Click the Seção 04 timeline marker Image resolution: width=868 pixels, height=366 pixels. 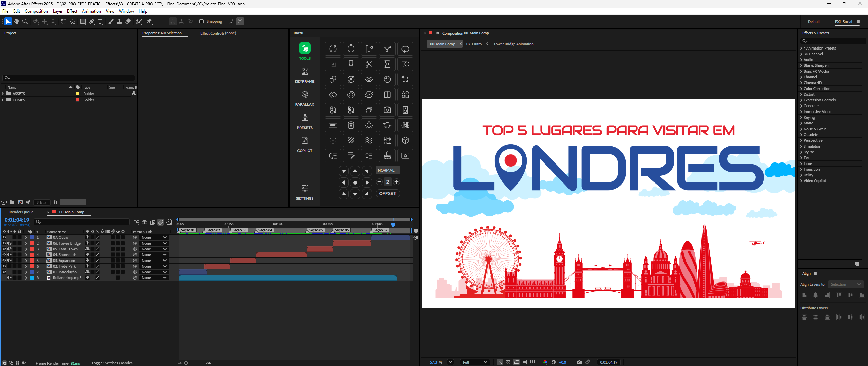(265, 230)
